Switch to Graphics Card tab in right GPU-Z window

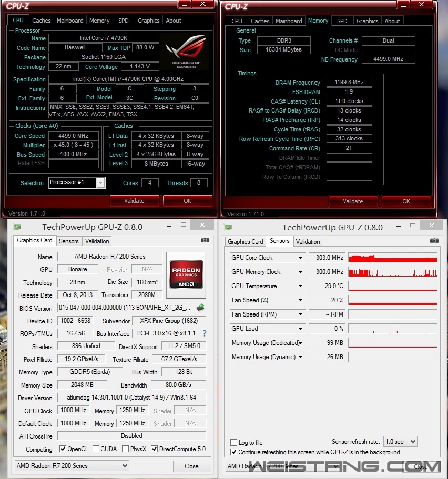tap(245, 242)
